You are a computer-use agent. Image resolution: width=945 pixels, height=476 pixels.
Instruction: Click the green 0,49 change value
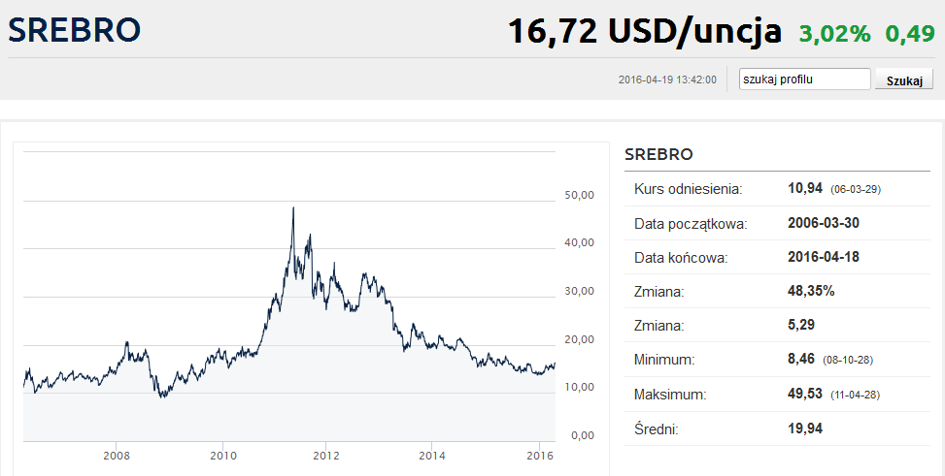click(910, 34)
